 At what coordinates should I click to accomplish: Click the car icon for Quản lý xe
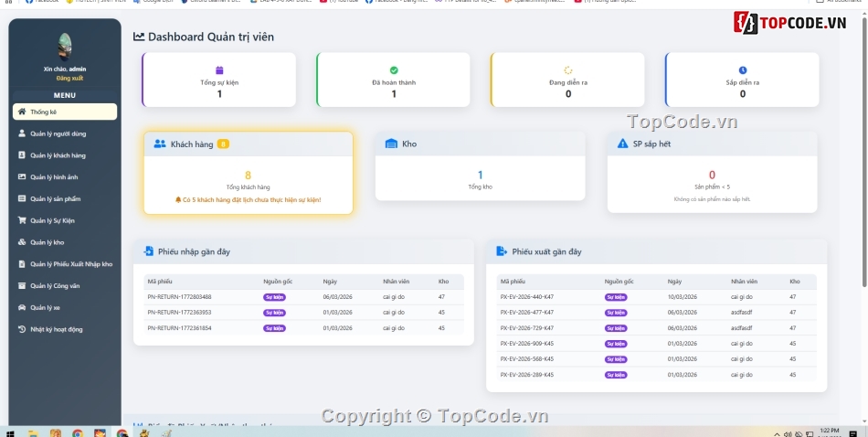pos(22,307)
